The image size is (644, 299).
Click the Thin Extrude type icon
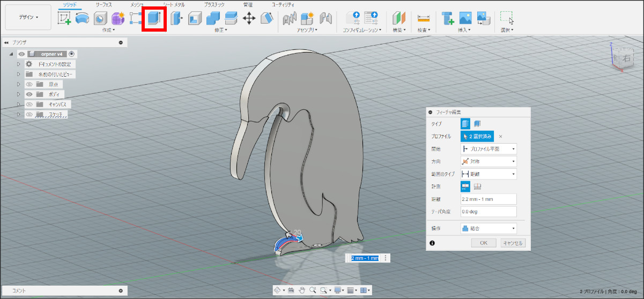point(477,124)
